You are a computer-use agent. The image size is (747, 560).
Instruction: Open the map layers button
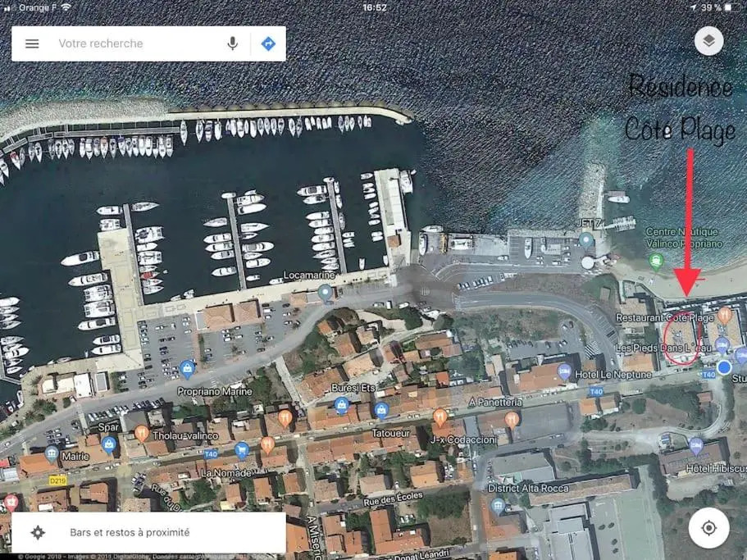[x=708, y=41]
